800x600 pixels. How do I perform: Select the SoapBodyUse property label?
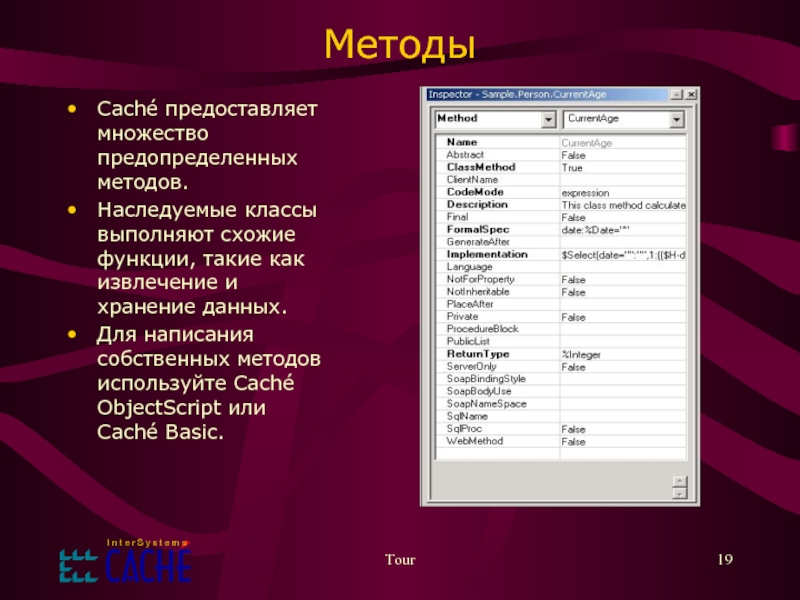click(x=479, y=391)
